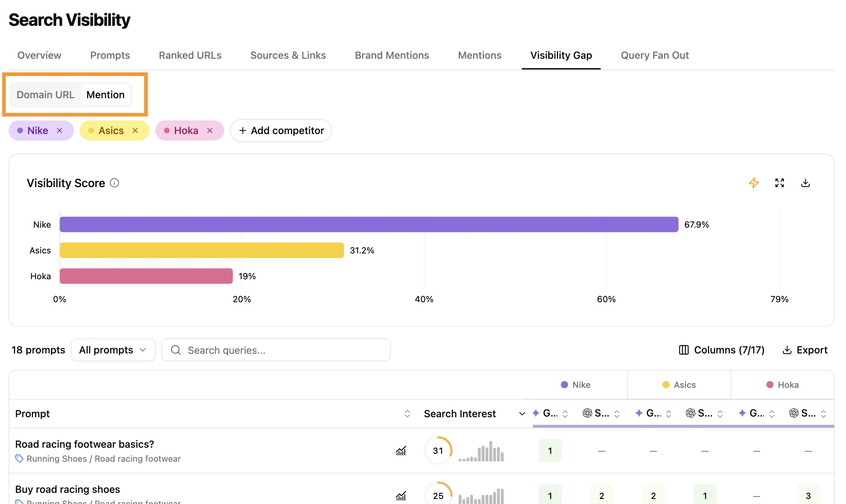Viewport: 846px width, 504px height.
Task: Remove the Asics competitor chip
Action: (x=135, y=130)
